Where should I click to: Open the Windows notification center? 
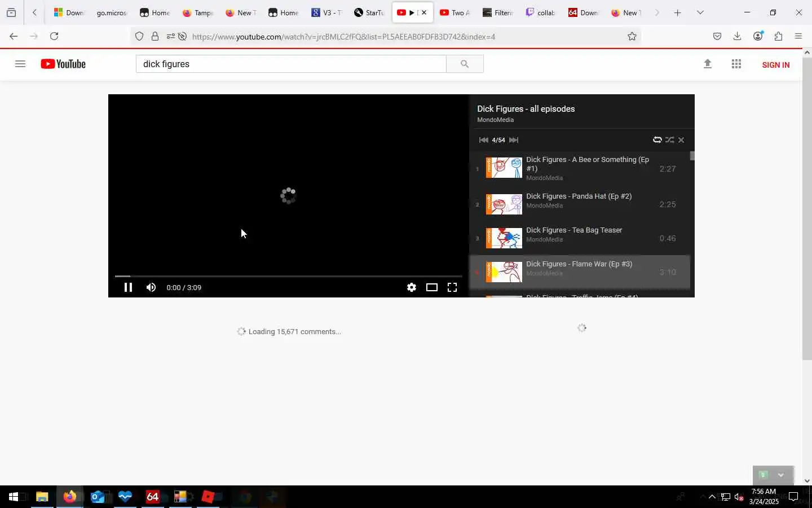[793, 497]
